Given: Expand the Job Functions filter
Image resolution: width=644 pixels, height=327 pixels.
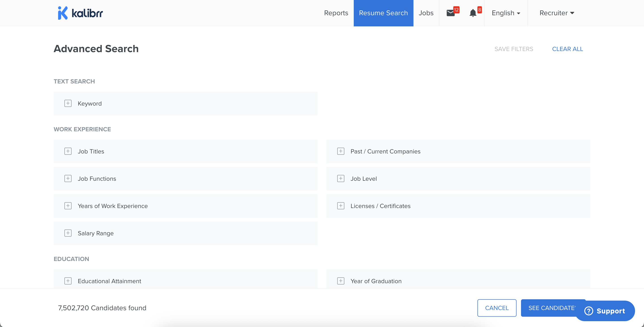Looking at the screenshot, I should click(68, 178).
